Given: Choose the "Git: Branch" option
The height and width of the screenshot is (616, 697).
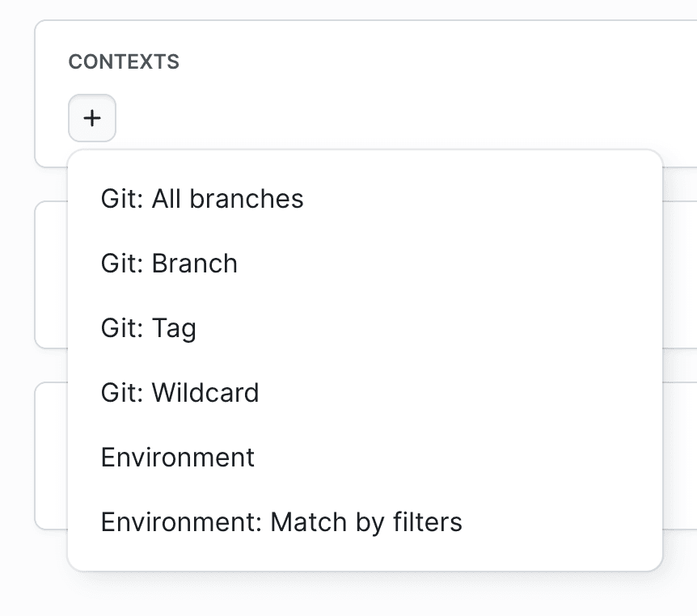Looking at the screenshot, I should click(169, 264).
